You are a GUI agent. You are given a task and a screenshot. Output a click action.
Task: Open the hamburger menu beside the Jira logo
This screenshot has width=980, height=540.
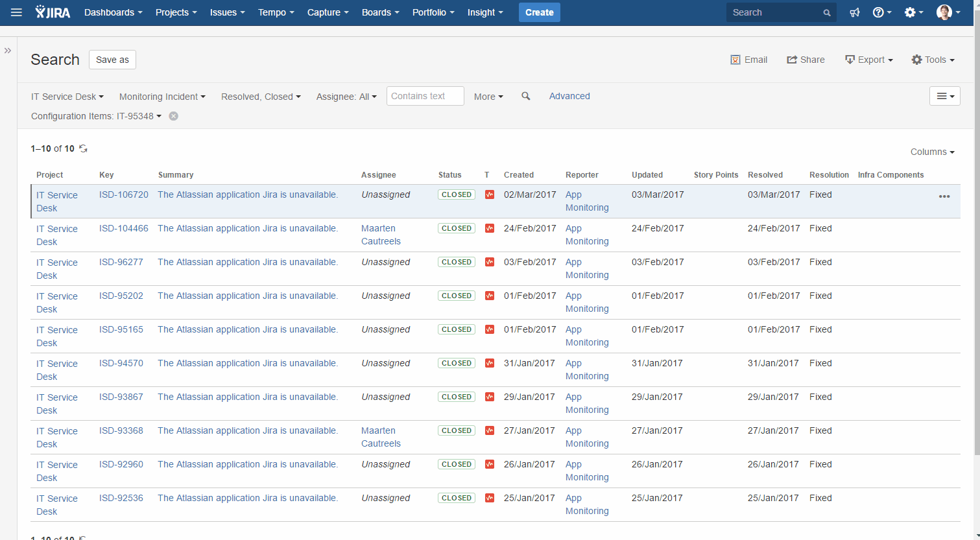tap(16, 12)
